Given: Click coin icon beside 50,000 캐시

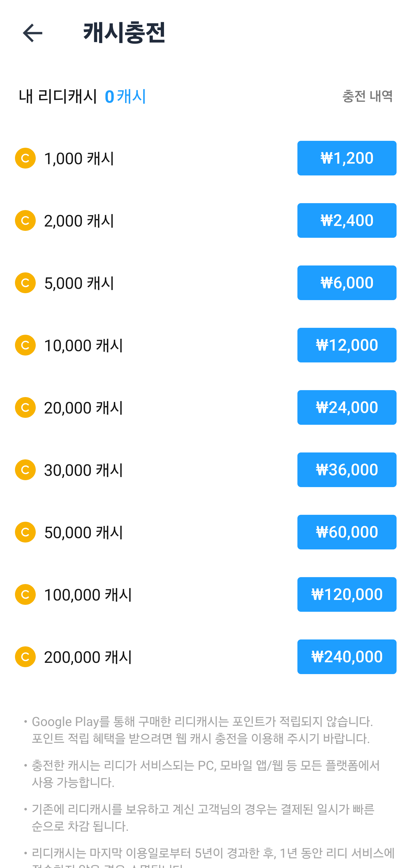Looking at the screenshot, I should 25,532.
